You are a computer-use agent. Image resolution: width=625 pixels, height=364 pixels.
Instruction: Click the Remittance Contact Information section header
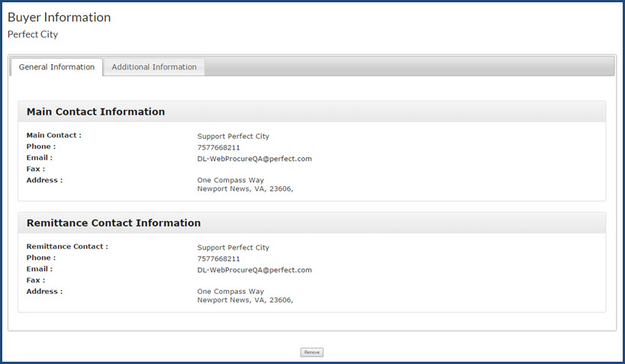(114, 224)
